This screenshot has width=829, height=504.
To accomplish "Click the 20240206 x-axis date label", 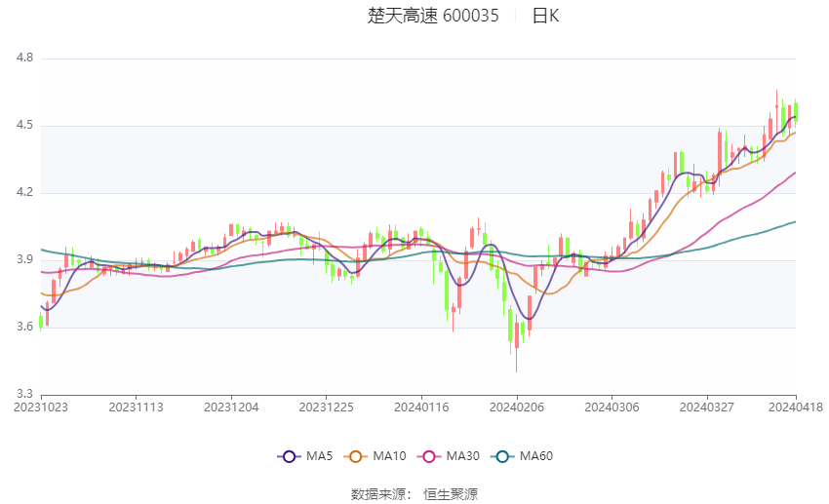I will [x=517, y=407].
